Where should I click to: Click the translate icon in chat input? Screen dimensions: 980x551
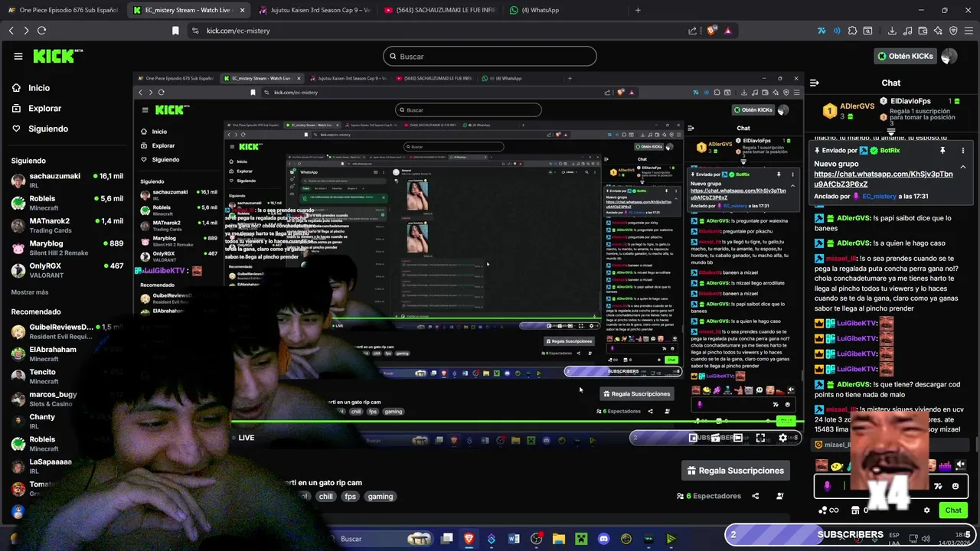click(938, 486)
